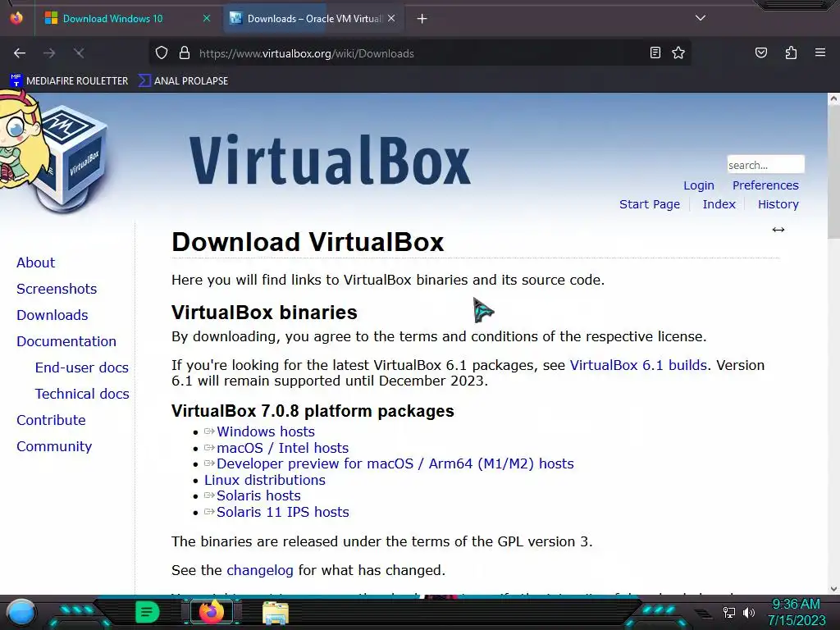
Task: Open the Index link
Action: [719, 204]
